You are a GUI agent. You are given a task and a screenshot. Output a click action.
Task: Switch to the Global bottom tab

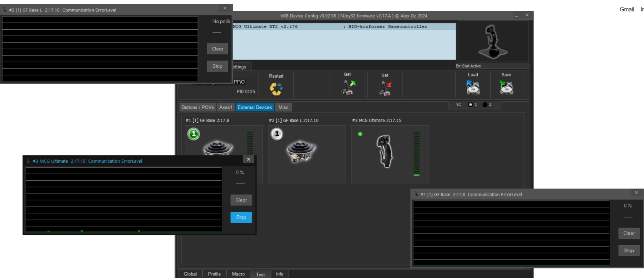tap(190, 274)
